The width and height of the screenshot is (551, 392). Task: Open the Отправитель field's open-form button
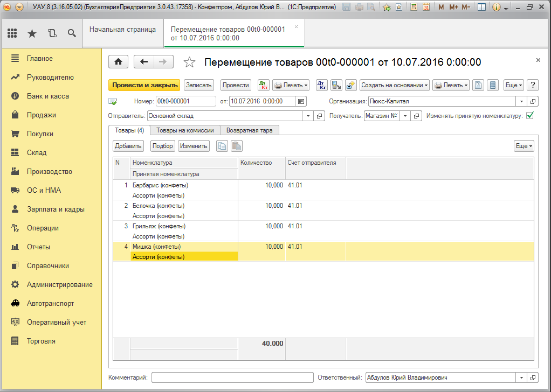319,116
